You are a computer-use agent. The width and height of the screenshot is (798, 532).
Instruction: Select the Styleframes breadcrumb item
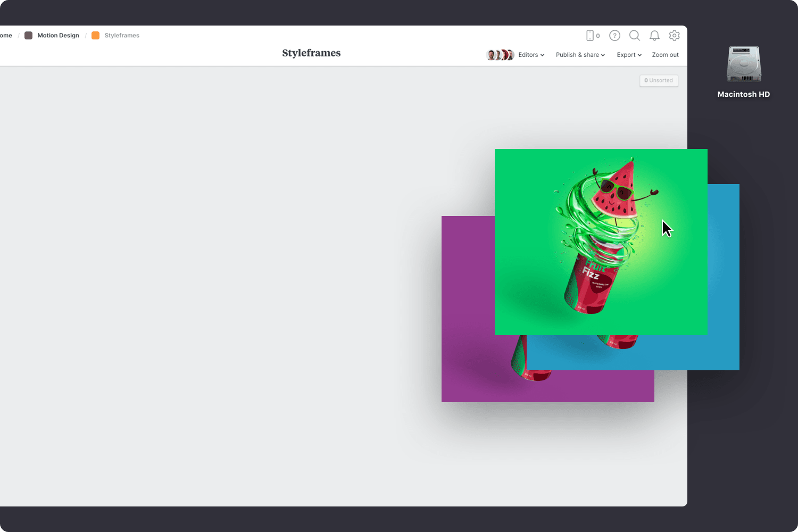122,35
